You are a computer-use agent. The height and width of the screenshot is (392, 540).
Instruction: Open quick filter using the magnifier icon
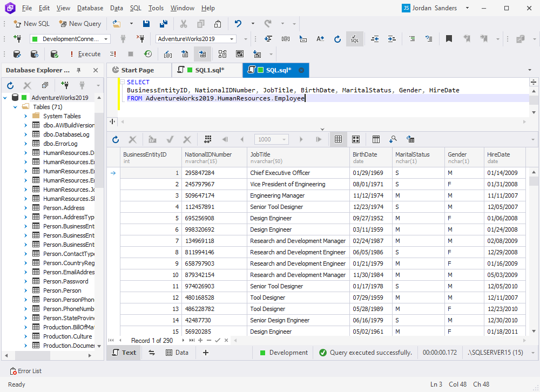click(393, 139)
